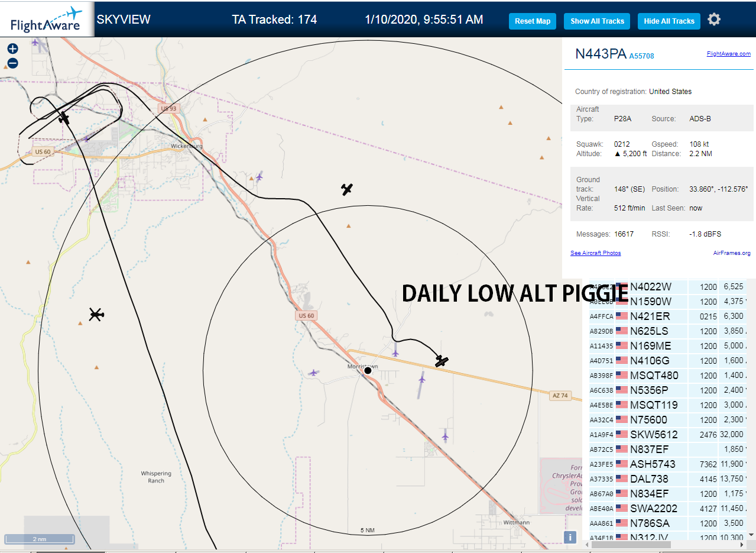The image size is (756, 553).
Task: Click the 5 NM range ring label
Action: (368, 530)
